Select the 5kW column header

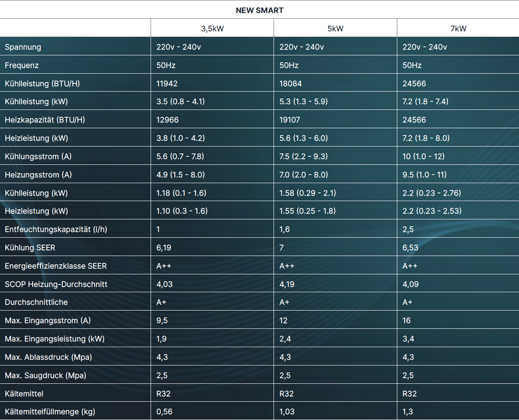(335, 28)
